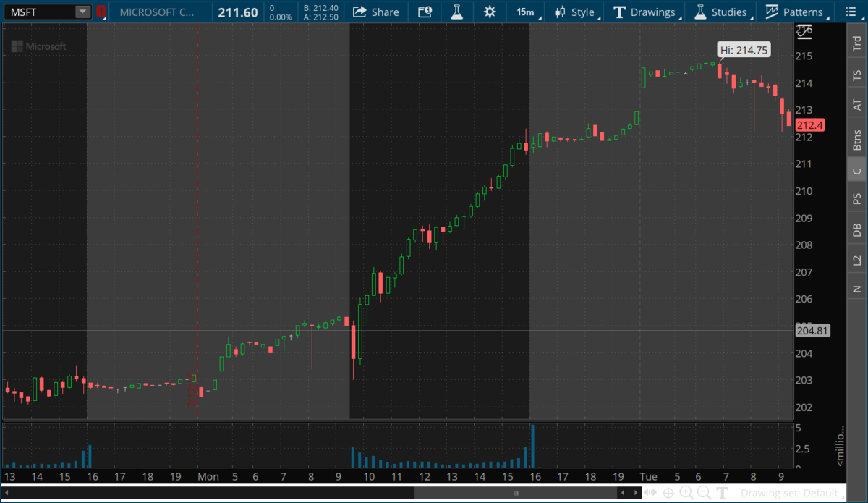Viewport: 868px width, 503px height.
Task: Open chart settings gear icon
Action: [490, 12]
